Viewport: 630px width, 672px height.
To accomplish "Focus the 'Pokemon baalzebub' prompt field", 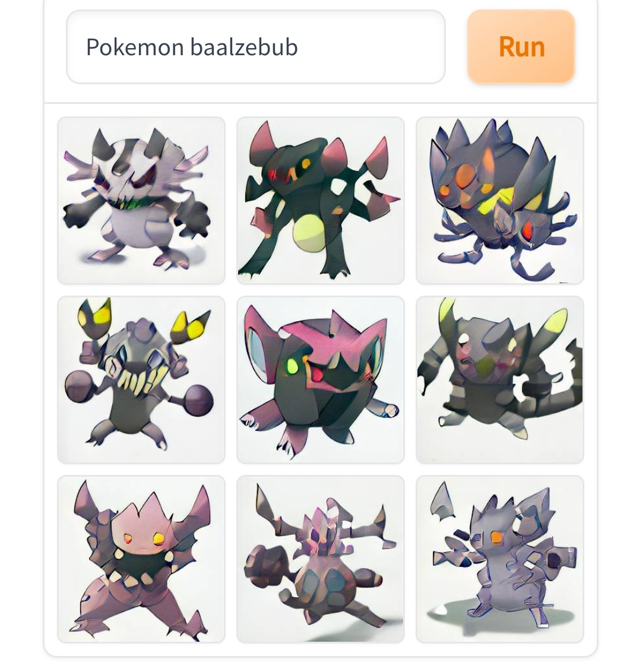I will [256, 47].
